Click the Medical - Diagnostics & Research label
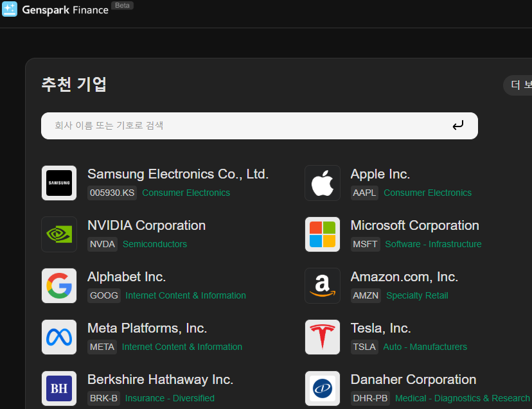This screenshot has height=409, width=532. tap(463, 398)
